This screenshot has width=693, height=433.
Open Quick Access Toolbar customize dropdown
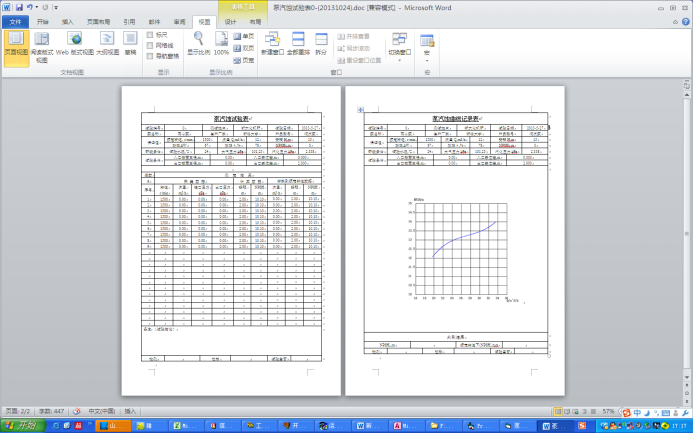tap(56, 7)
